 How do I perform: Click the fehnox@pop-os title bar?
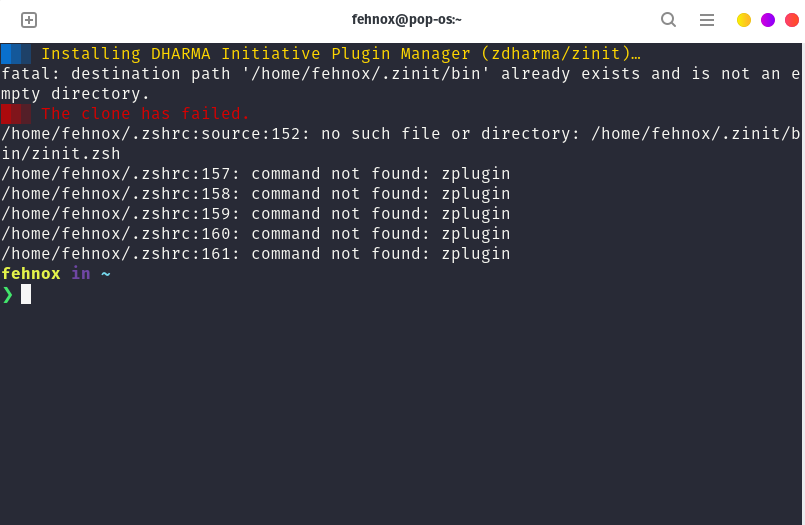[406, 20]
